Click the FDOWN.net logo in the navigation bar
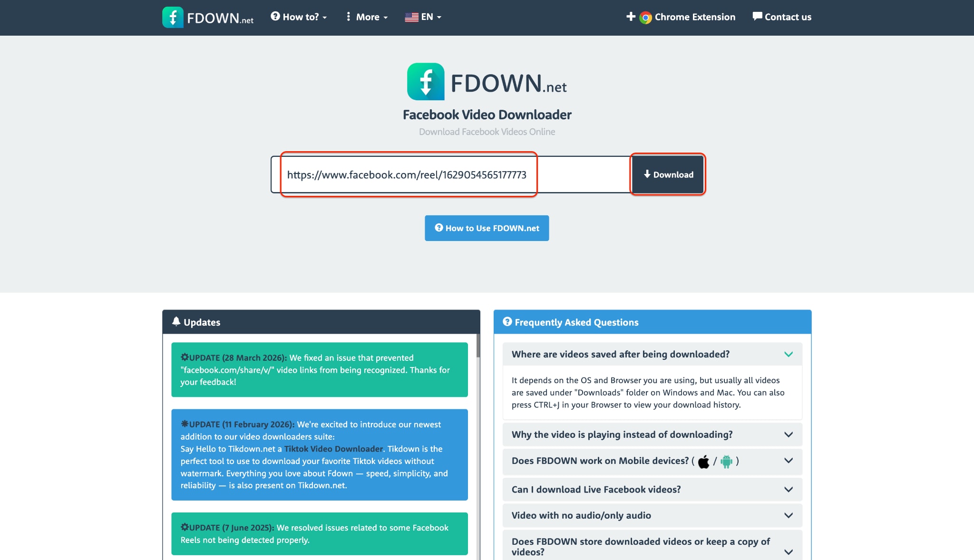This screenshot has height=560, width=974. (x=208, y=17)
